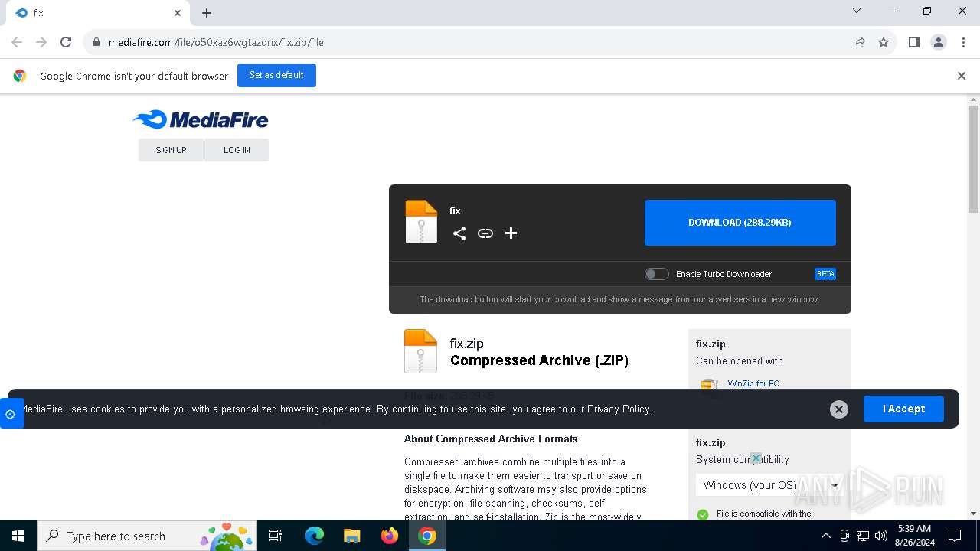This screenshot has width=980, height=551.
Task: Accept cookies with I Accept
Action: click(903, 409)
